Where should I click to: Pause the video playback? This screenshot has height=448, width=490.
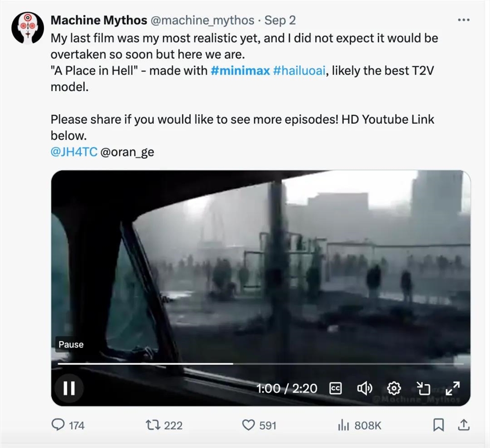point(69,388)
